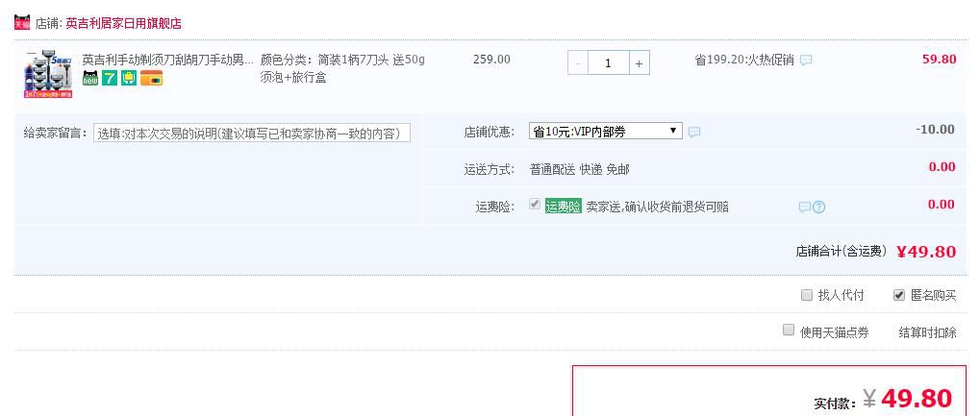
Task: Click the orange credit card payment icon
Action: click(151, 78)
